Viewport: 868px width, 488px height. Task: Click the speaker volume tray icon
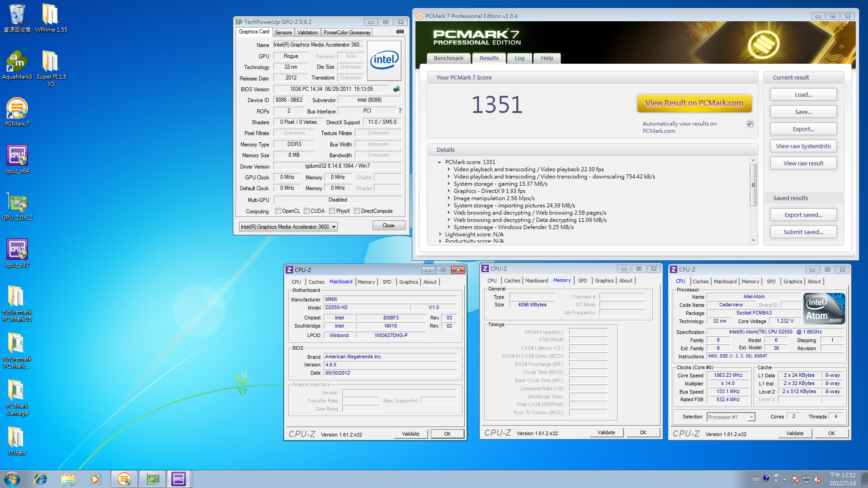tap(817, 479)
